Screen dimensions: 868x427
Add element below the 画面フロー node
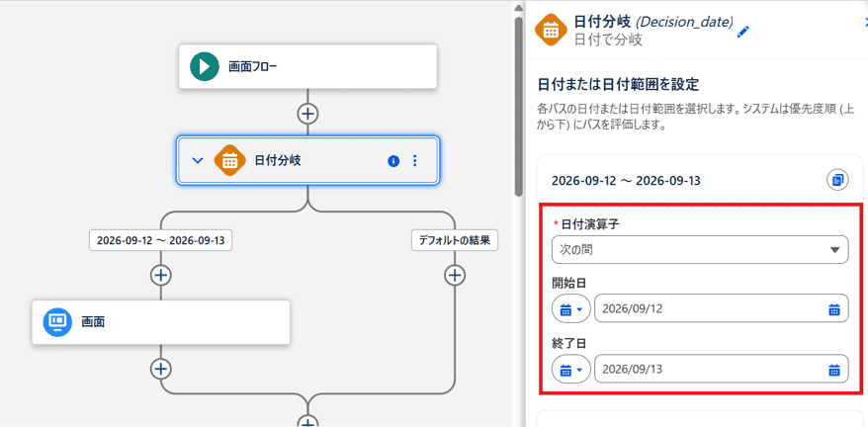click(307, 114)
